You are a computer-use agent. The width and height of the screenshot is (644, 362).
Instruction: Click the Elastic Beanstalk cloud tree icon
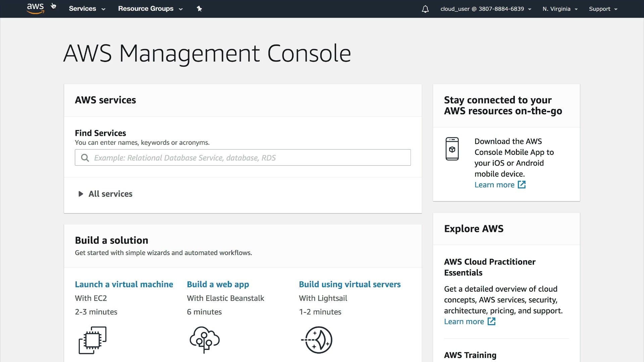(205, 340)
